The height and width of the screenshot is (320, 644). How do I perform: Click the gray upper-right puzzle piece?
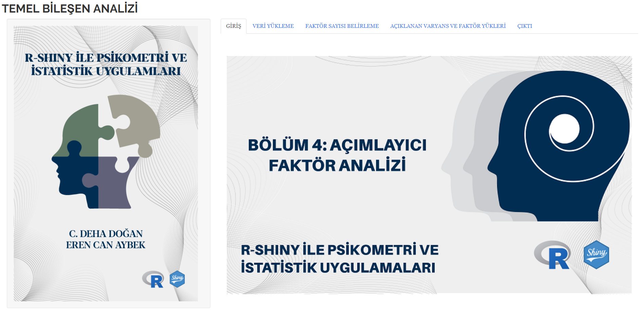click(133, 124)
